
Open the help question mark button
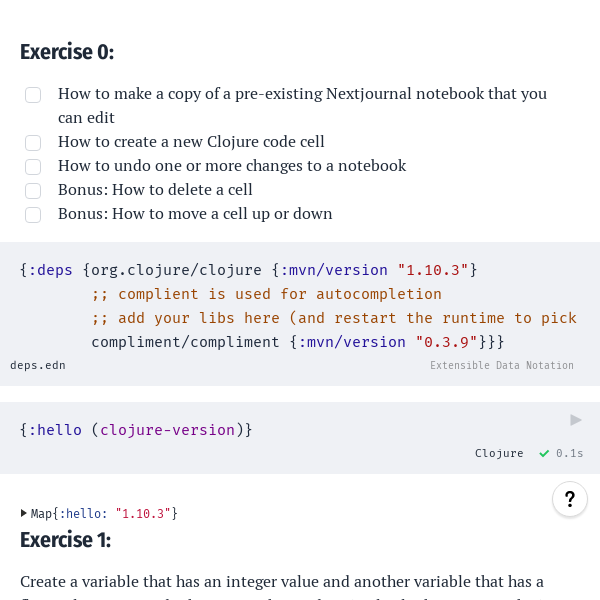pos(569,499)
